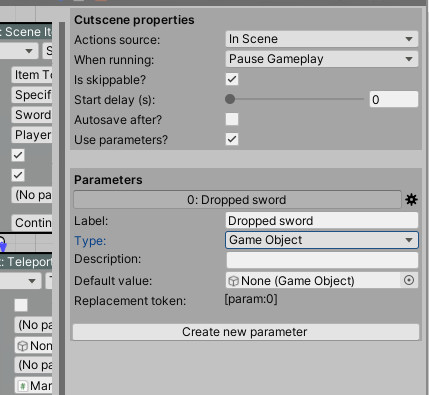Click the cube icon in the Non field

click(x=23, y=346)
